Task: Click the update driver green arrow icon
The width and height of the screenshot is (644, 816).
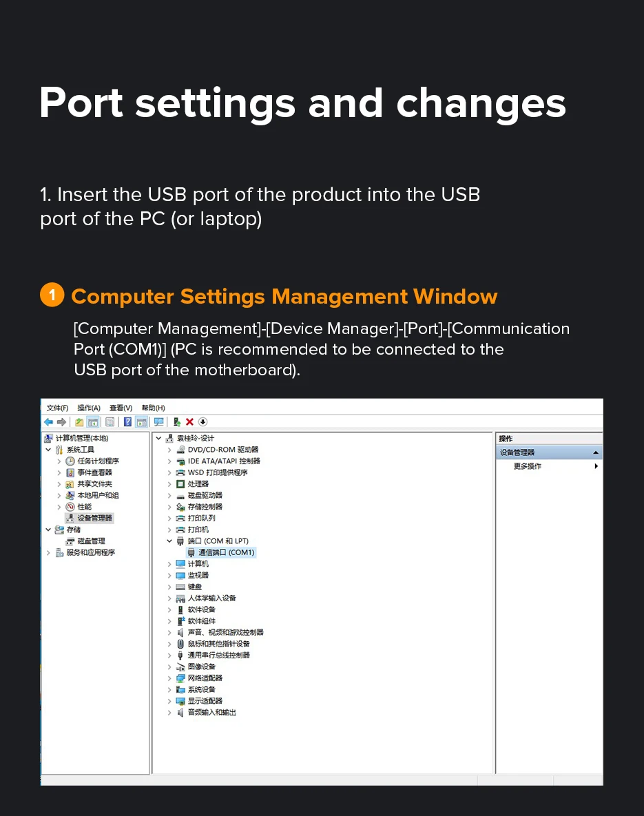Action: tap(177, 422)
